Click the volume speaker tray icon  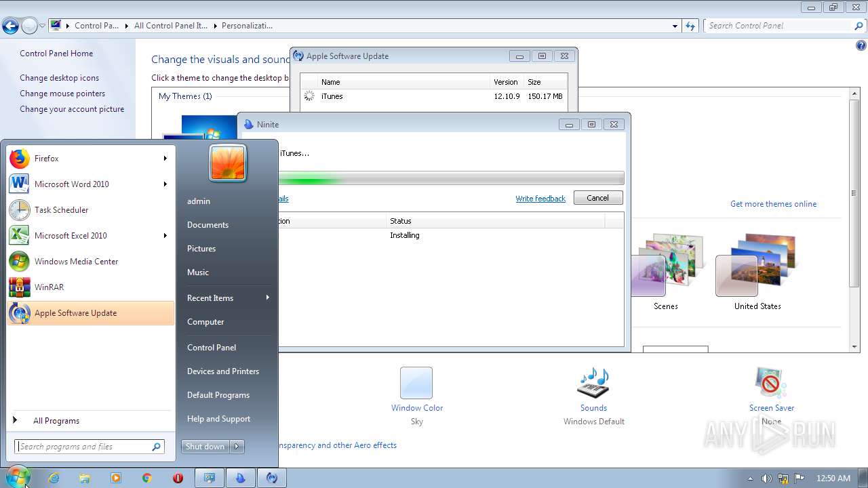click(x=766, y=479)
